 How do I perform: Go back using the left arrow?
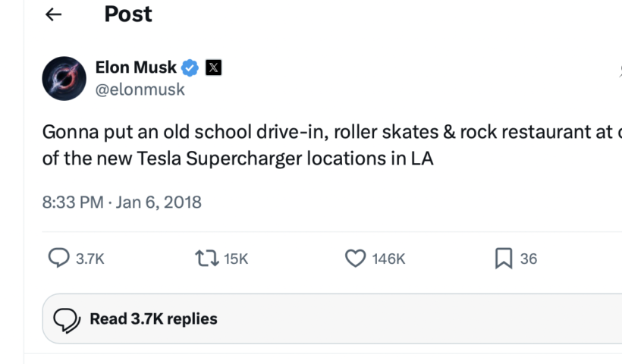tap(53, 14)
